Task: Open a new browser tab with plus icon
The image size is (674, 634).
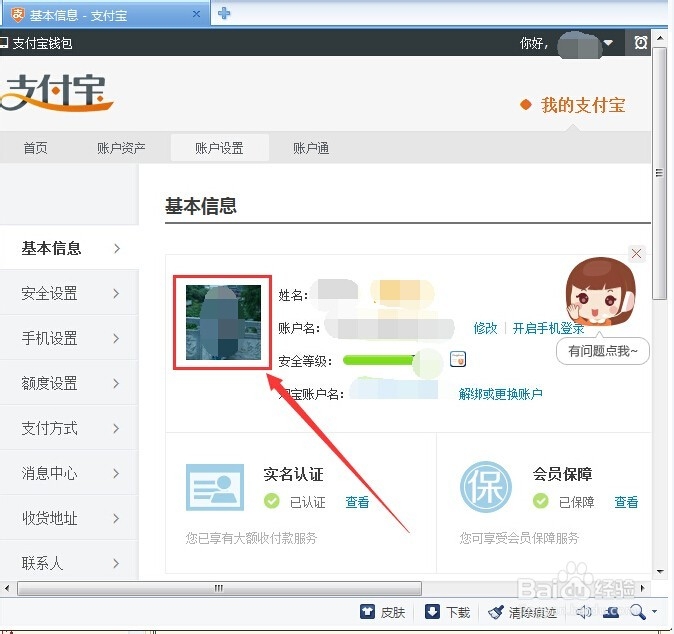Action: pos(224,13)
